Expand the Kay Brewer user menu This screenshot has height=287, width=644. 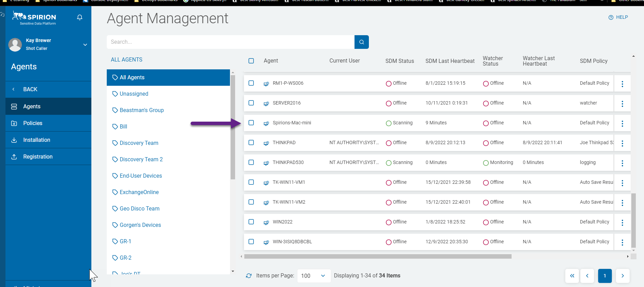click(x=85, y=45)
